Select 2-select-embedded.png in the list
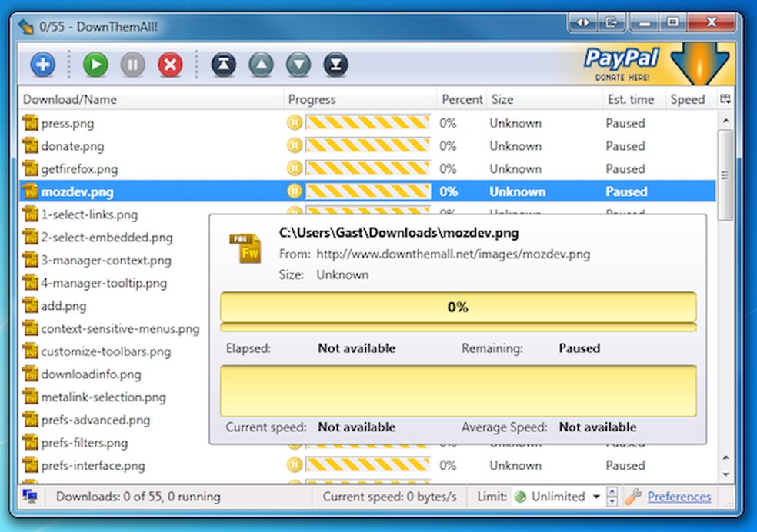Image resolution: width=757 pixels, height=532 pixels. [107, 238]
